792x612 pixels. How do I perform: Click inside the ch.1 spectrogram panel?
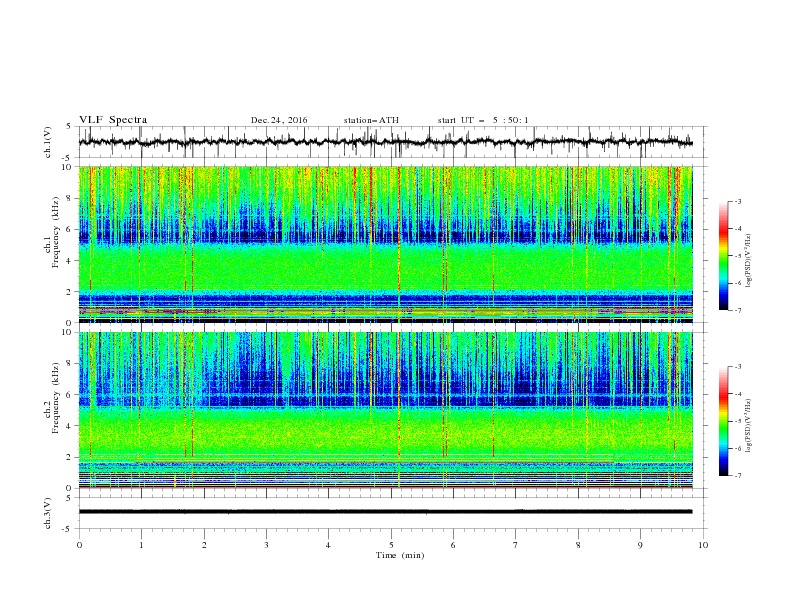(386, 244)
